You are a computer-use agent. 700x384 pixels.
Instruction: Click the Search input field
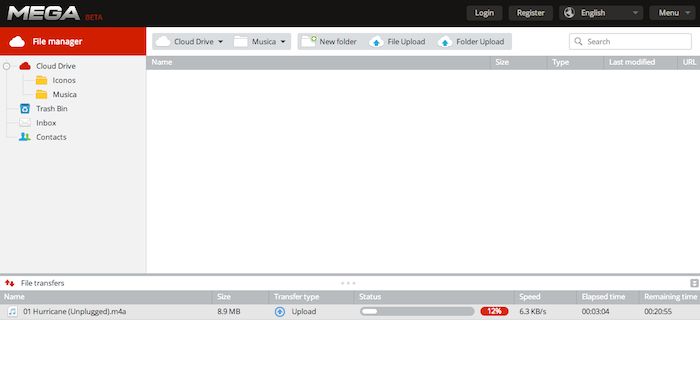pos(630,42)
